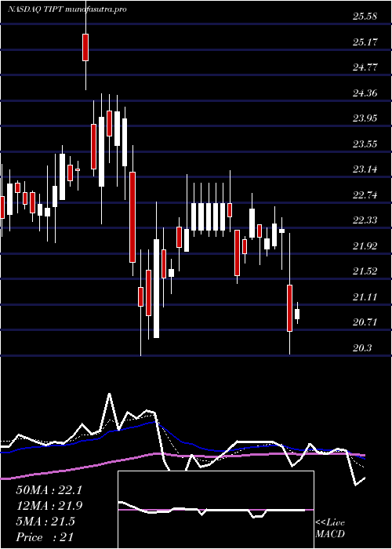Pick the 22.74 price label

pos(365,195)
